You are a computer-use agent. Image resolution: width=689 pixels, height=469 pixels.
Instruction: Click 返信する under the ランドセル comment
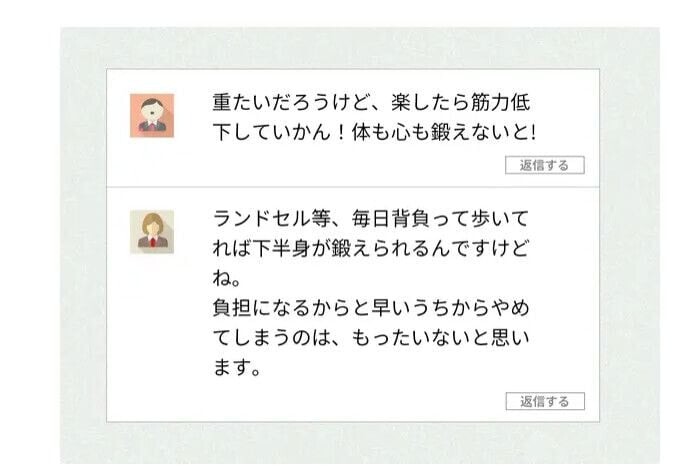[545, 401]
